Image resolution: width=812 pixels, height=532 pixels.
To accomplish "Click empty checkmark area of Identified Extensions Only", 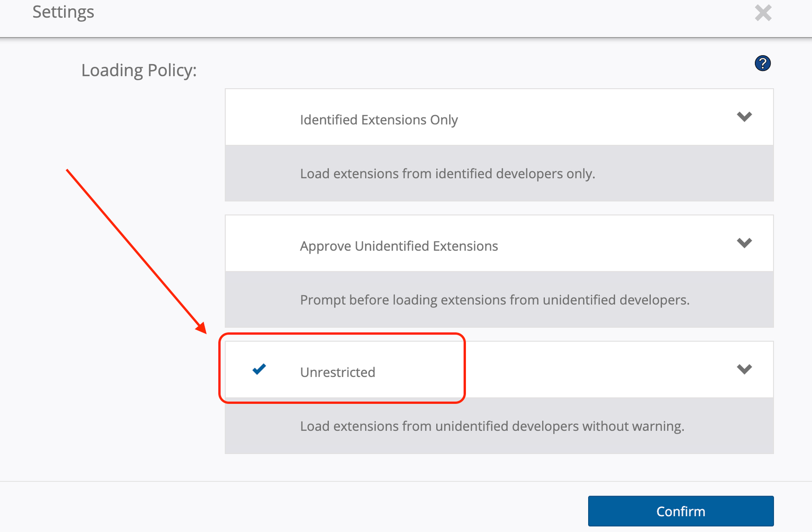I will tap(259, 117).
